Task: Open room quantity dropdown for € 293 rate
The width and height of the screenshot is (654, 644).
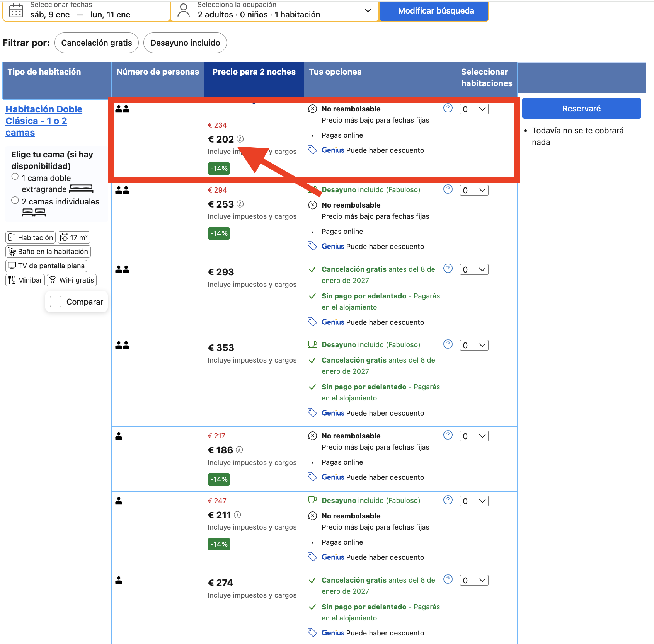Action: click(474, 269)
